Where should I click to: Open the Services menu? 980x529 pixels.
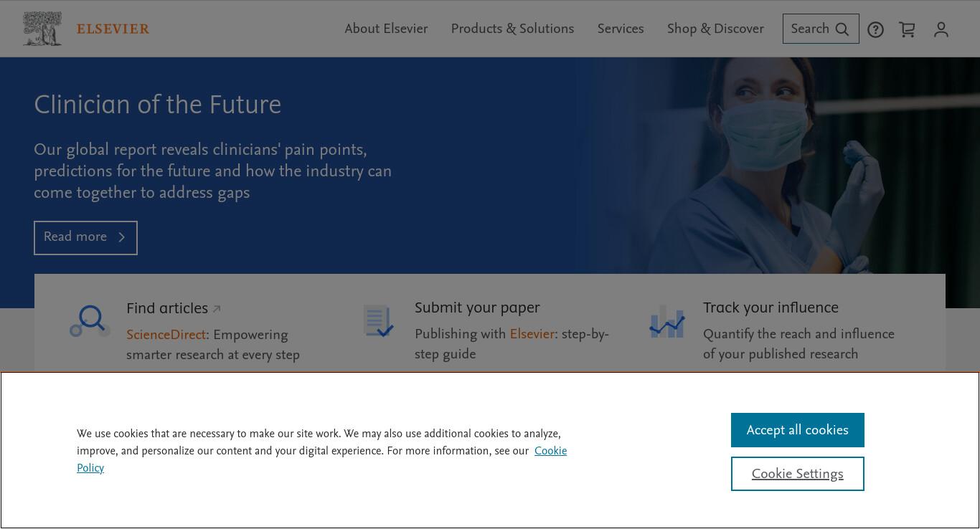[x=621, y=29]
